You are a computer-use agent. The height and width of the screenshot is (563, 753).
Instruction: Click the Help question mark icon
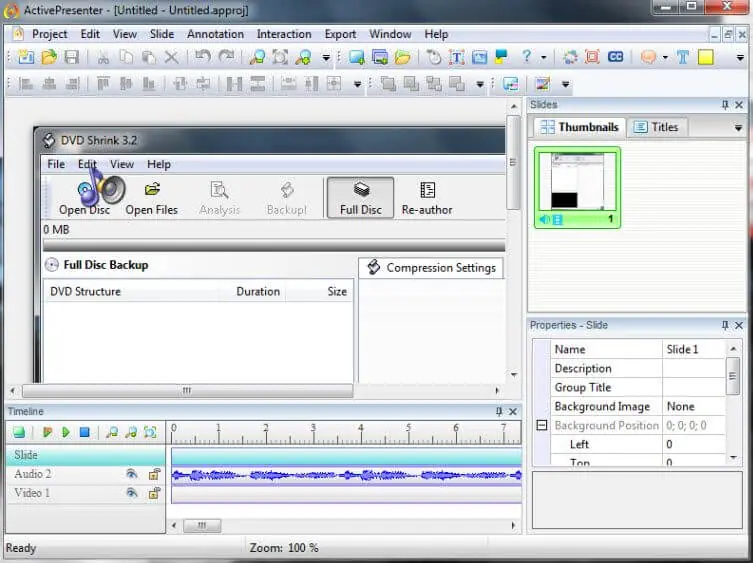526,56
